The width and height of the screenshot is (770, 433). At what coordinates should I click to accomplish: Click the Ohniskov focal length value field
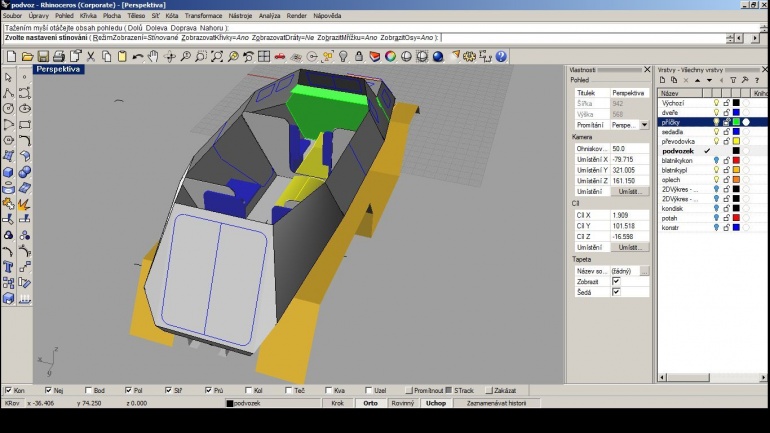point(630,148)
